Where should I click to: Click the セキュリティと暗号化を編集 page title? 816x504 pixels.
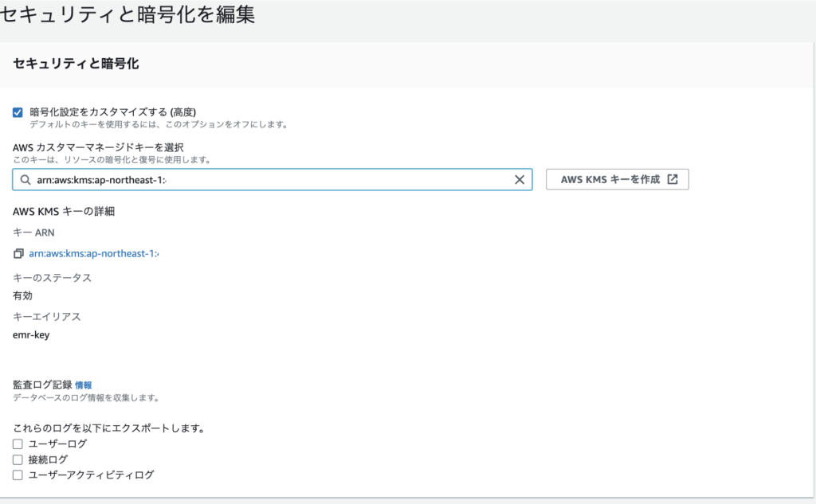(x=127, y=14)
